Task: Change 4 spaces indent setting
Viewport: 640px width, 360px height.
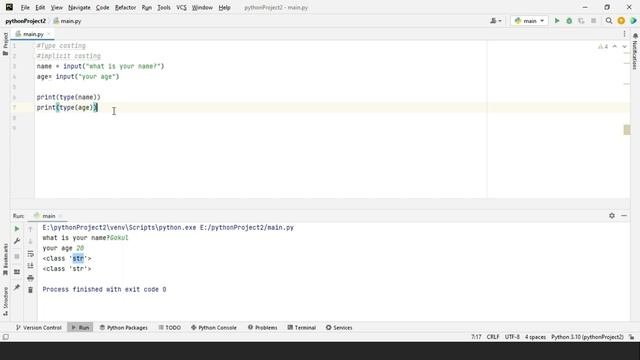Action: coord(535,337)
